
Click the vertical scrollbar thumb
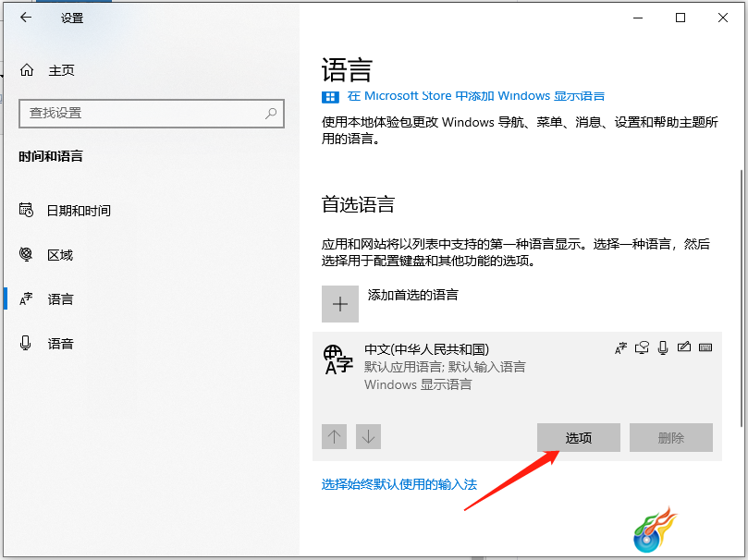tap(741, 298)
